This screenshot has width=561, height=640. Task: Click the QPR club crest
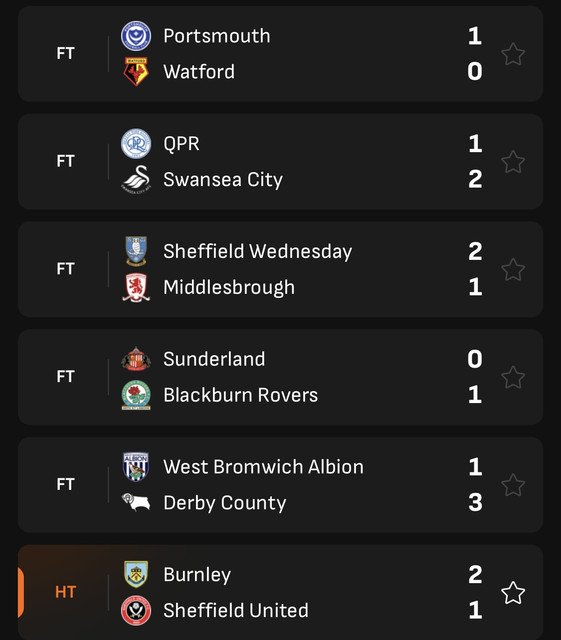(x=136, y=144)
